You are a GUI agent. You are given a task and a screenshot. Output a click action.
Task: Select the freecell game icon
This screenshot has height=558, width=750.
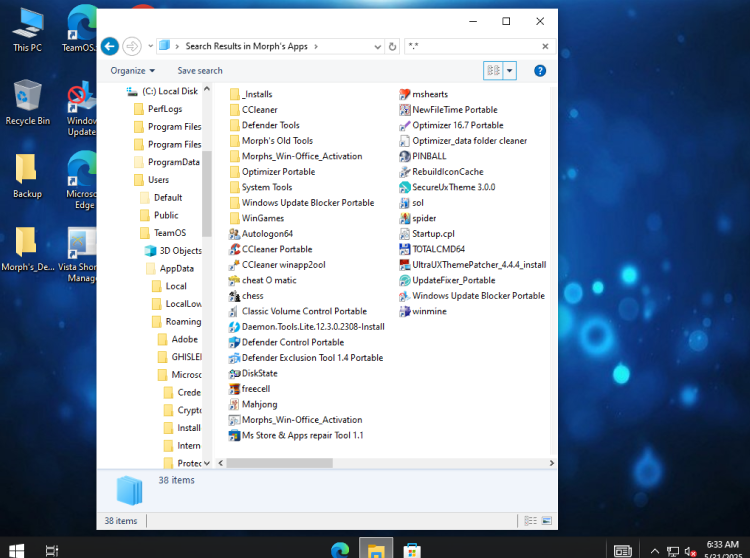(x=234, y=389)
